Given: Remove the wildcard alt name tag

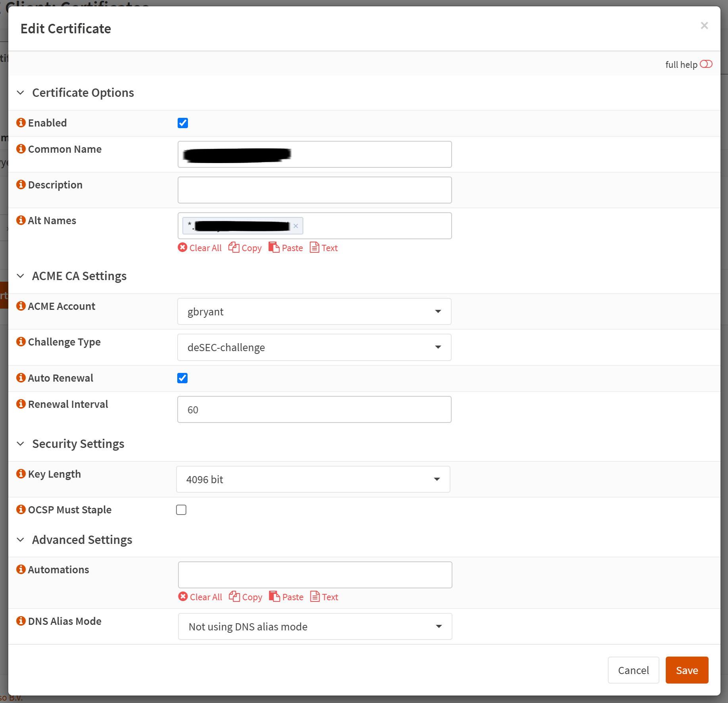Looking at the screenshot, I should [x=296, y=226].
